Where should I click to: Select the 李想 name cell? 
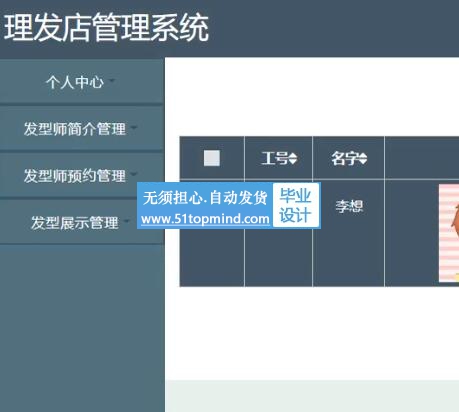[x=349, y=206]
